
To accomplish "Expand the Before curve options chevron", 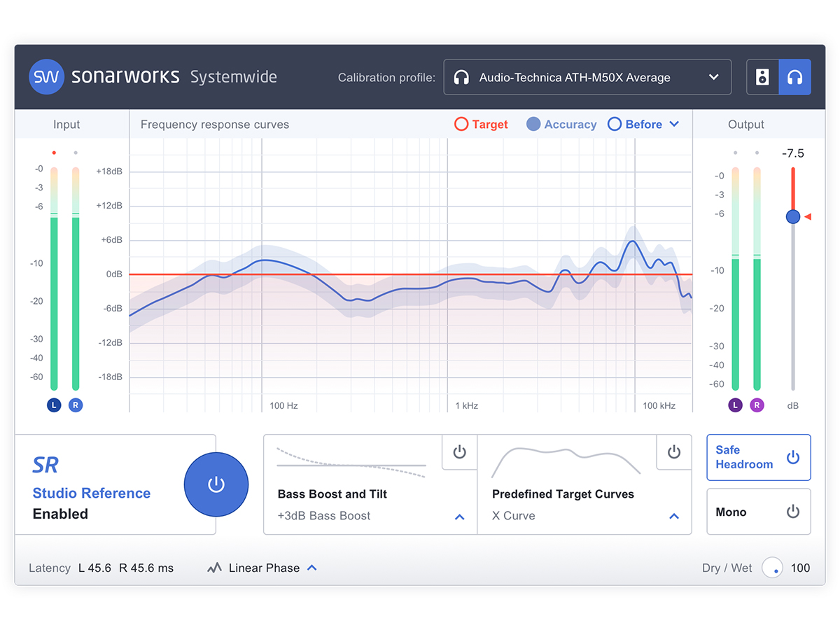I will (674, 124).
